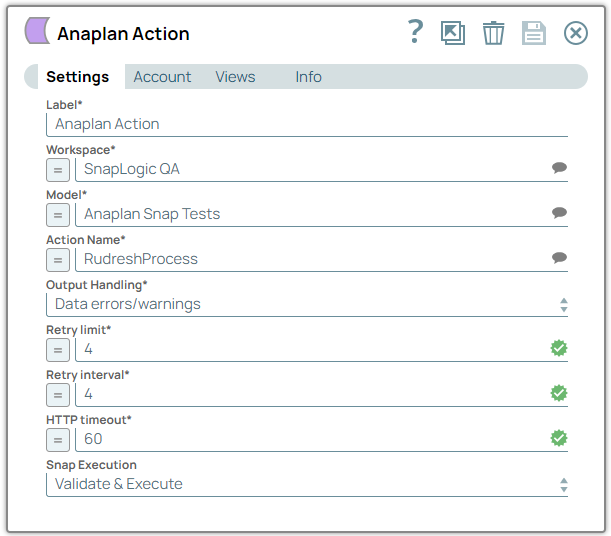Click the Retry interval value field
The width and height of the screenshot is (611, 536).
[x=321, y=394]
